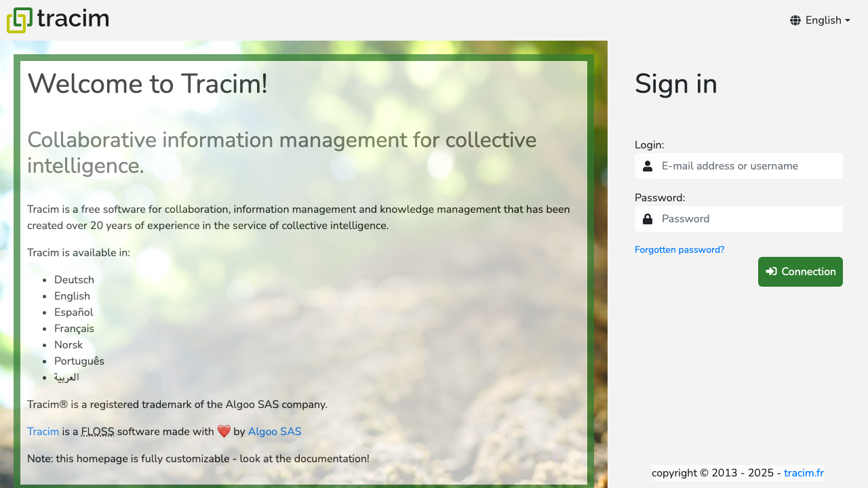Click the Deutsch list item
Image resolution: width=868 pixels, height=488 pixels.
point(74,280)
